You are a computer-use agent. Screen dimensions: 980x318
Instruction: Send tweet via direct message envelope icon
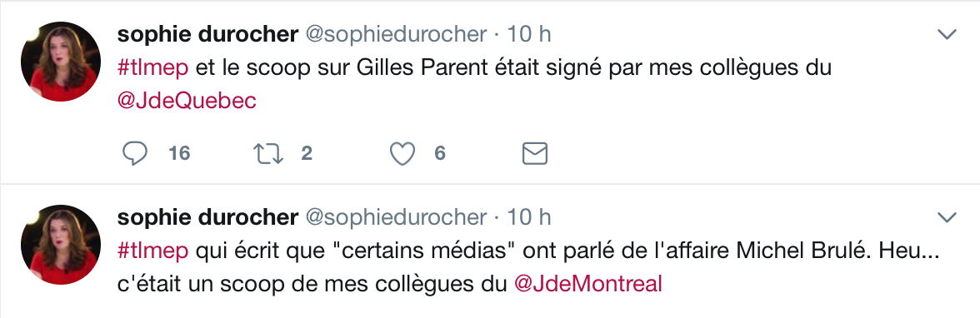534,154
